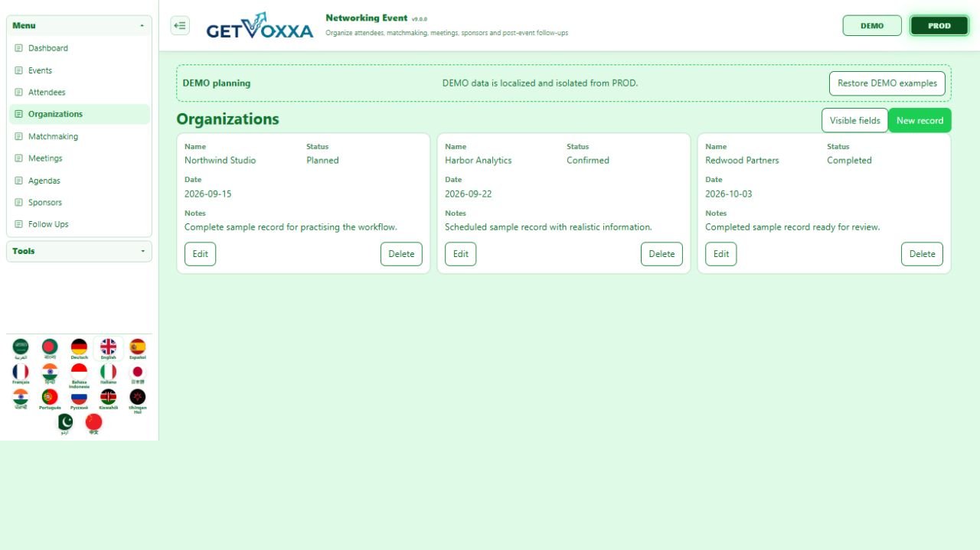Click the date 2026-09-15
This screenshot has height=550, width=980.
click(207, 194)
